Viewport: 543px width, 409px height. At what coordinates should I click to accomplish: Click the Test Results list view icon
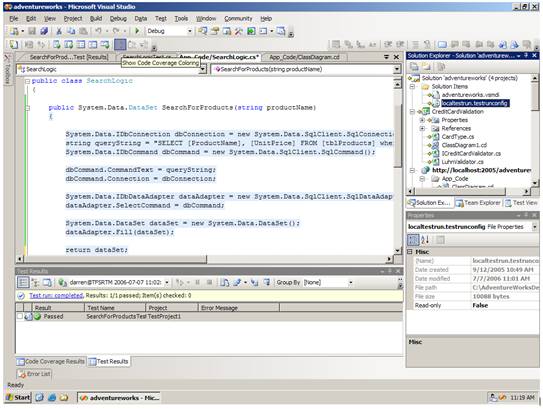click(23, 283)
